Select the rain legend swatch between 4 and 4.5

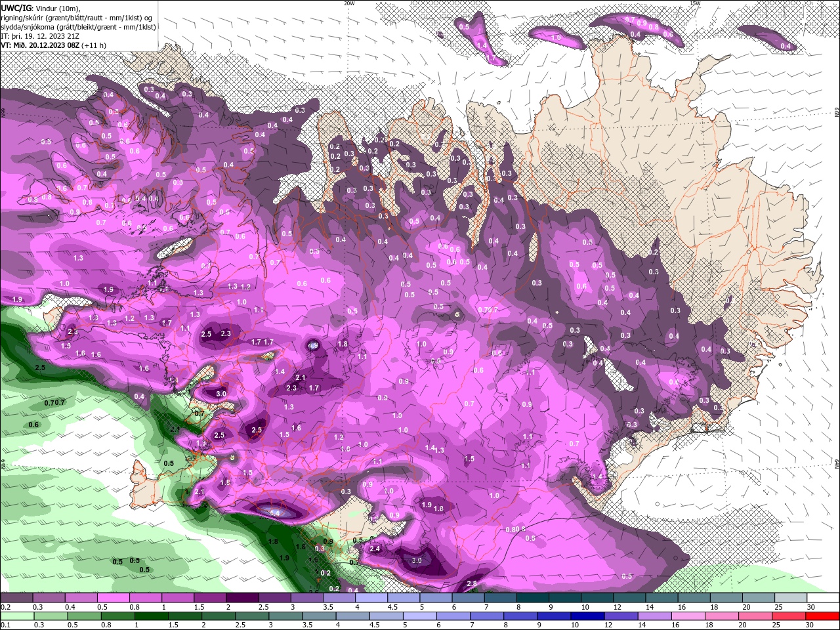[x=352, y=616]
